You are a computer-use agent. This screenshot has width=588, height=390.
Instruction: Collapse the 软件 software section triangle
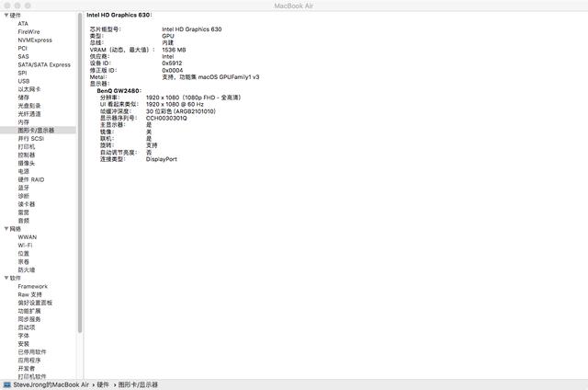coord(6,278)
